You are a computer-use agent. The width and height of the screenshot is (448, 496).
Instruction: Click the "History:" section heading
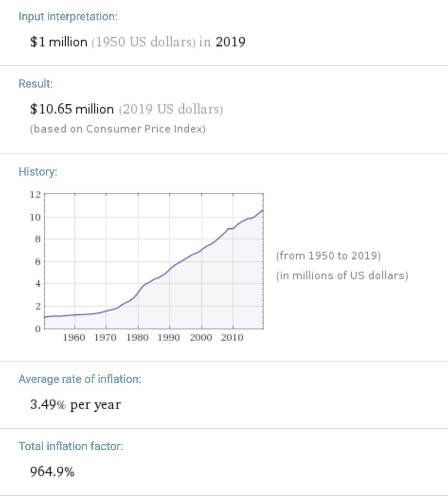pyautogui.click(x=38, y=172)
